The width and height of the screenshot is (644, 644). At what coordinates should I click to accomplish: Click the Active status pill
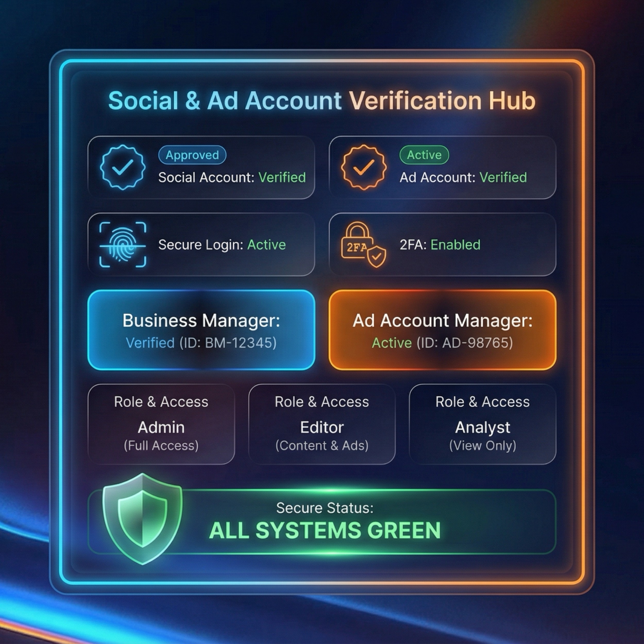coord(424,155)
